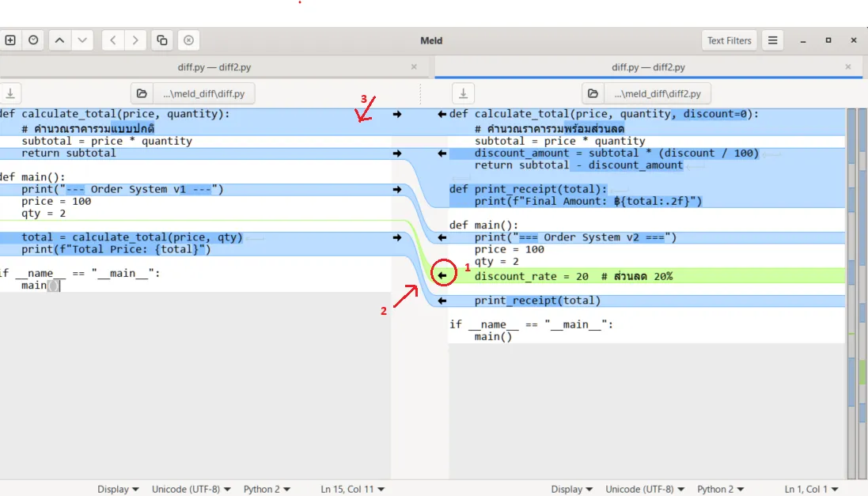Open the Text Filters button
Viewport: 868px width, 496px height.
coord(729,40)
